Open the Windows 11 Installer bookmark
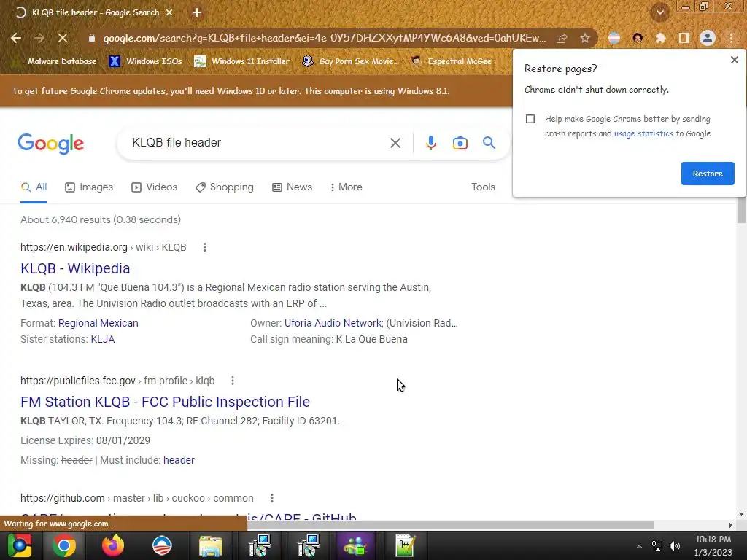Screen dimensions: 747x560 [242, 61]
